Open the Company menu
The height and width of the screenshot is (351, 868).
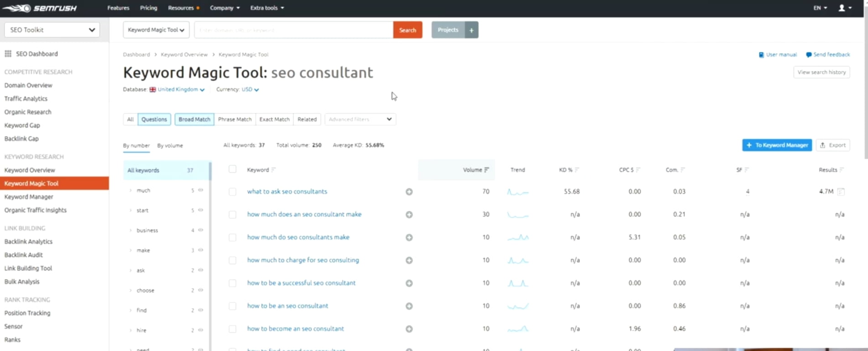pos(225,8)
